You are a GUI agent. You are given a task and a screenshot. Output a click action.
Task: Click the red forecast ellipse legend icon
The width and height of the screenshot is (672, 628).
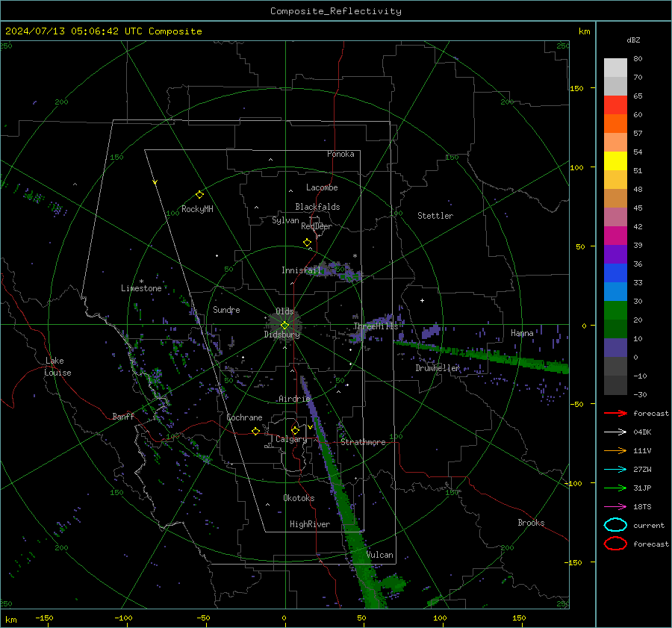(x=615, y=544)
